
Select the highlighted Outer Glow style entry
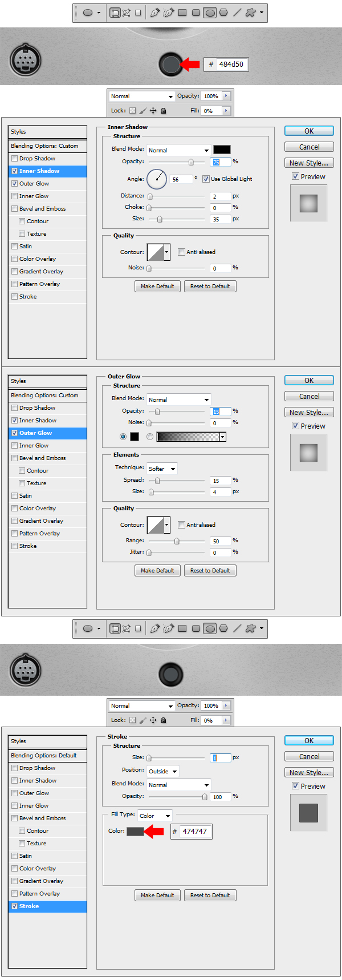(x=47, y=433)
